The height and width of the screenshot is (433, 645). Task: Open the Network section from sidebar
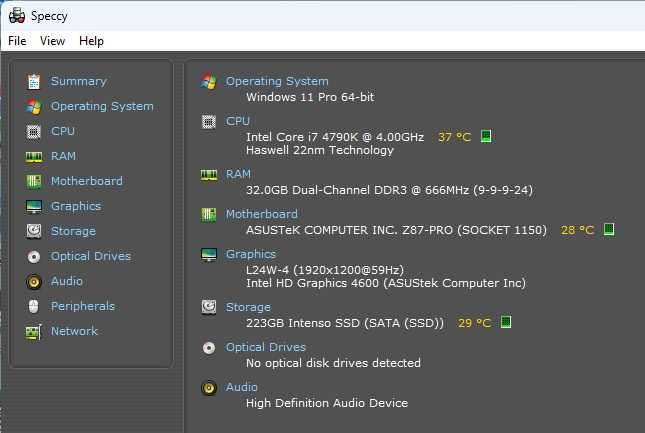click(x=74, y=331)
